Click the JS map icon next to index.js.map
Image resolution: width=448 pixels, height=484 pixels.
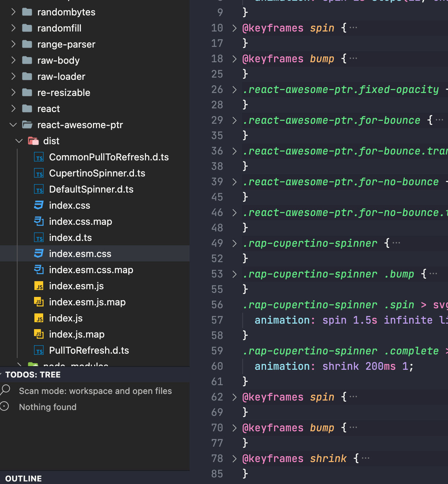pyautogui.click(x=39, y=334)
